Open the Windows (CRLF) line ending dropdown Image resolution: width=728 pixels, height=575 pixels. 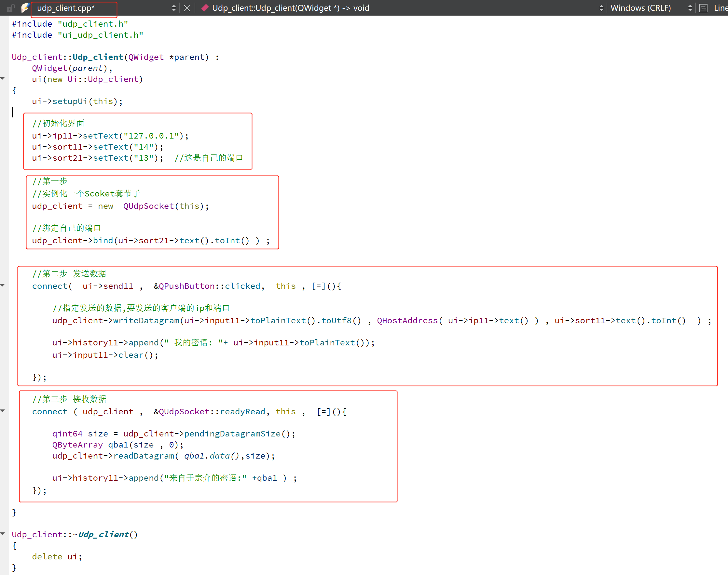(640, 8)
